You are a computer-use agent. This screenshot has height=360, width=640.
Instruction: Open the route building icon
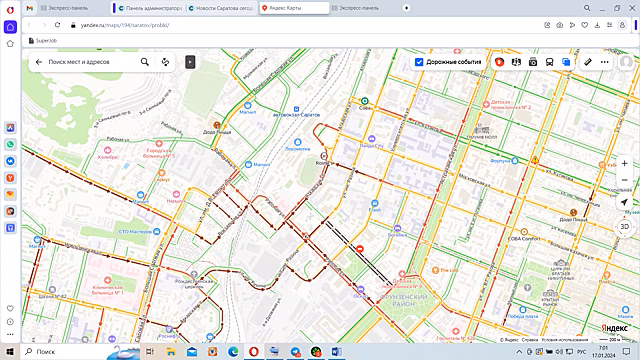tap(165, 62)
